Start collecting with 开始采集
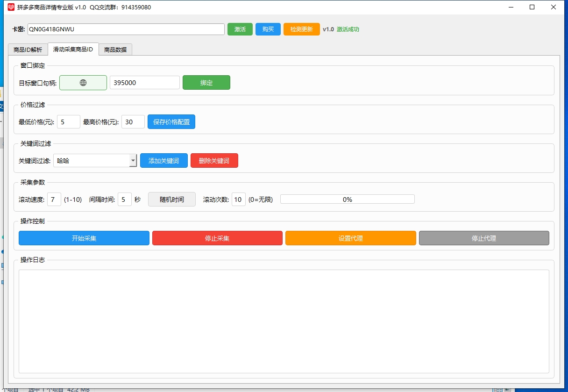Image resolution: width=568 pixels, height=392 pixels. click(84, 238)
